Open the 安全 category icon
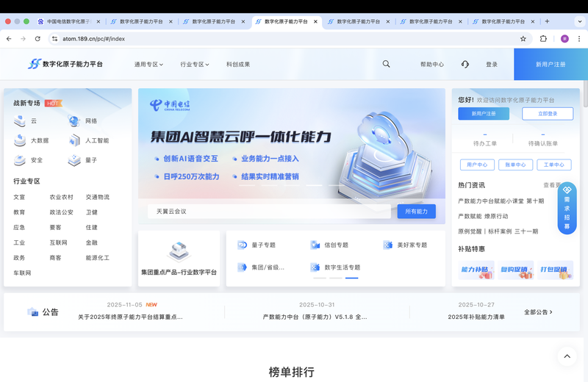The image size is (588, 382). [20, 160]
